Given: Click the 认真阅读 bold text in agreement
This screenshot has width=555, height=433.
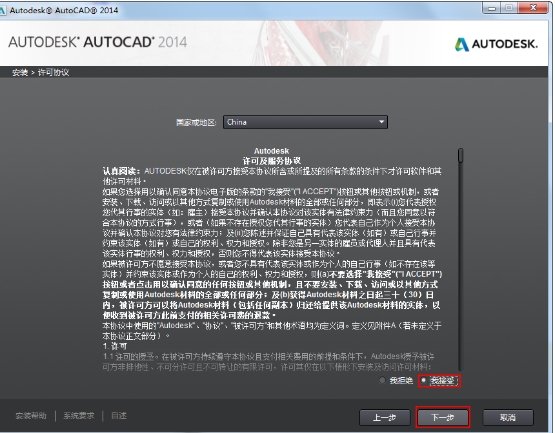Looking at the screenshot, I should click(x=122, y=171).
